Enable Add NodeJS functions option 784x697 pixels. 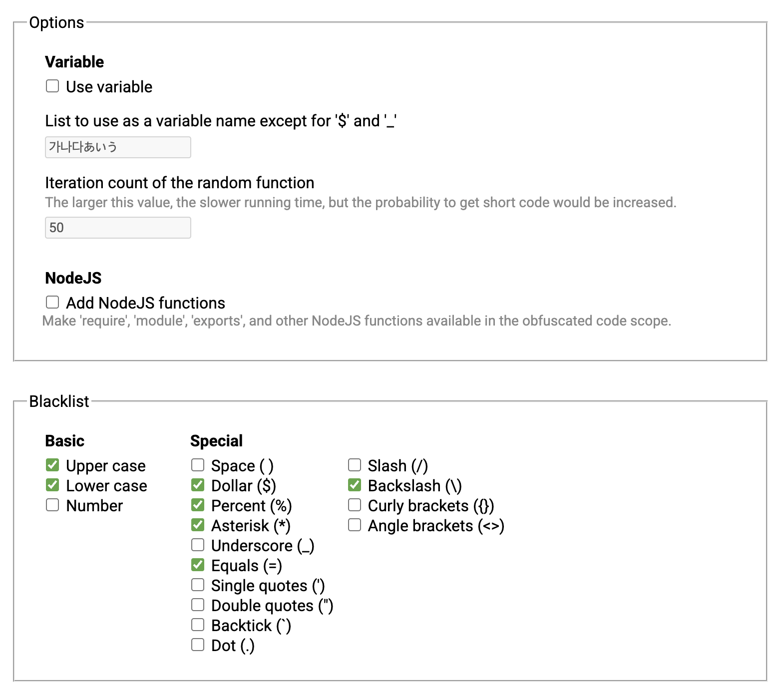point(52,302)
